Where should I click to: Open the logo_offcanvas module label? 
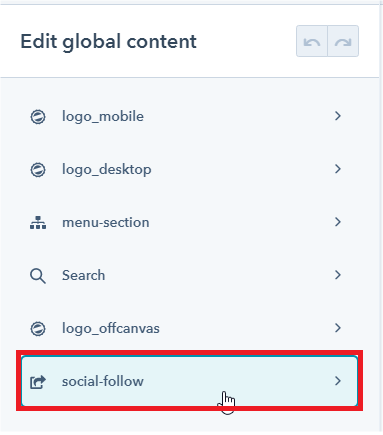pos(111,329)
